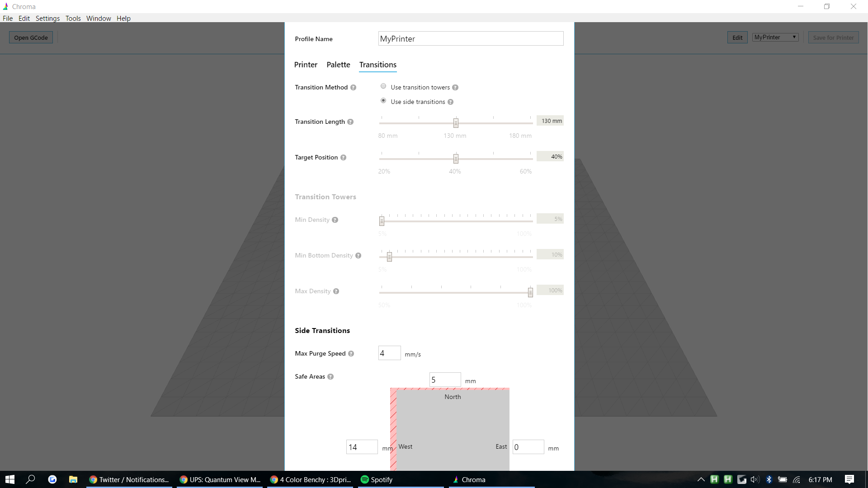The image size is (868, 488).
Task: Open the MyPrinter profile dropdown
Action: (x=775, y=38)
